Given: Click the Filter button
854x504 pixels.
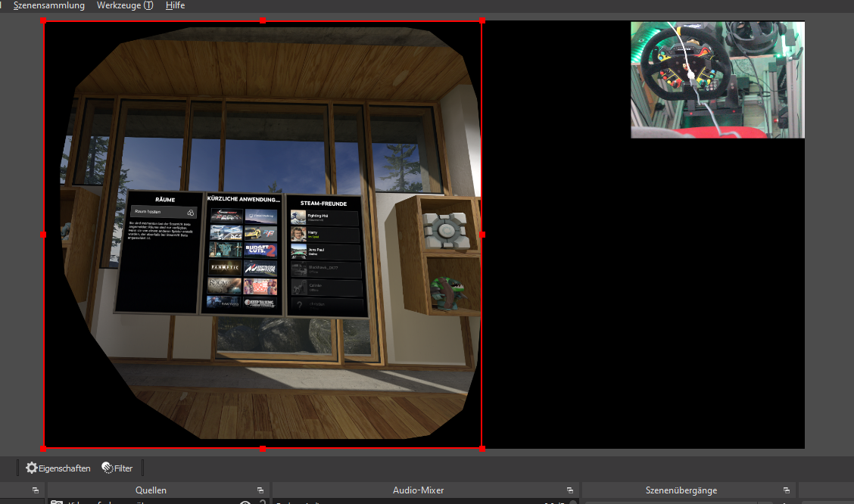Looking at the screenshot, I should (x=117, y=468).
